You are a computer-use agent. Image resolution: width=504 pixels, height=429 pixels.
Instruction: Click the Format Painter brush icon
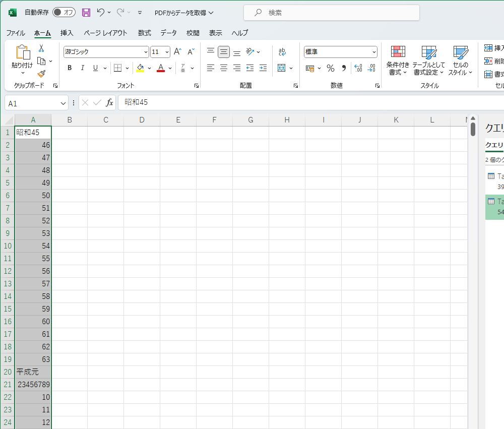41,74
